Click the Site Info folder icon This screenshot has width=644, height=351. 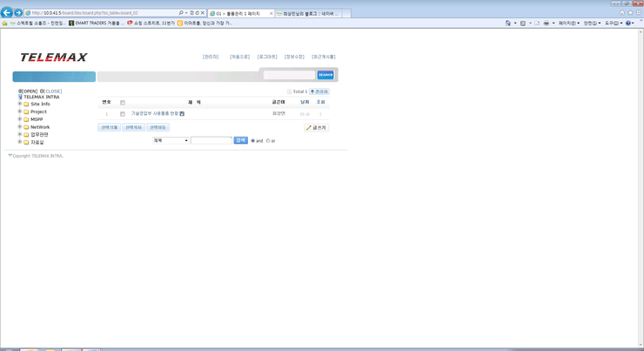pos(26,105)
